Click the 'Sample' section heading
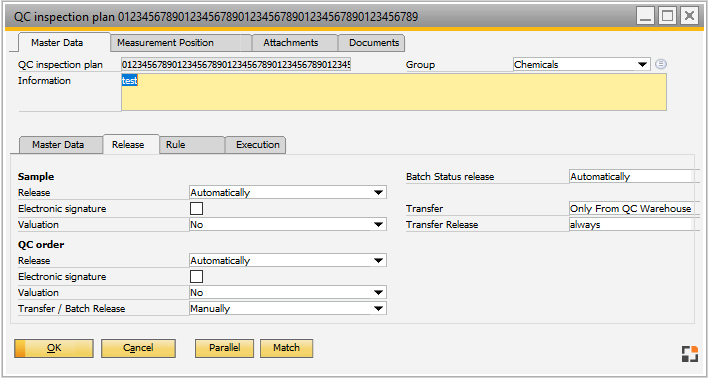 pos(36,176)
